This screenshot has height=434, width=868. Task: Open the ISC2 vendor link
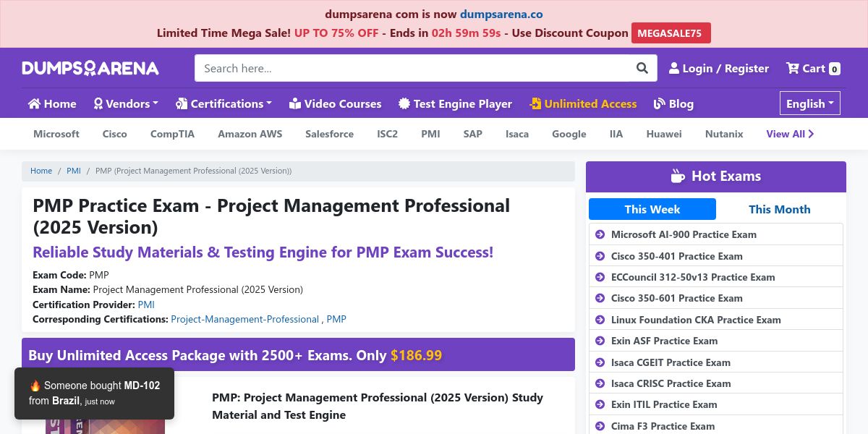click(388, 134)
